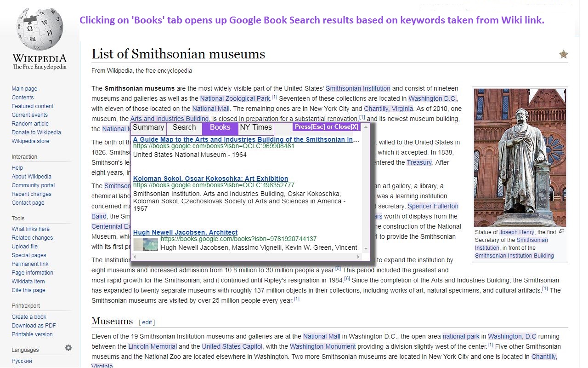Open Printable version link
This screenshot has width=588, height=368.
(x=32, y=334)
